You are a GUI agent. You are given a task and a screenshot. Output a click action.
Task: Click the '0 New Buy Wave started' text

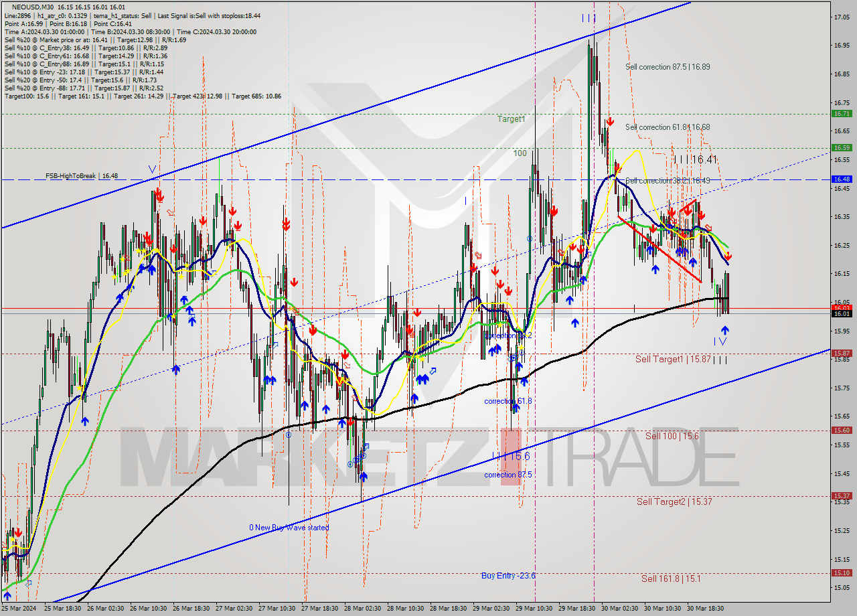tap(289, 528)
